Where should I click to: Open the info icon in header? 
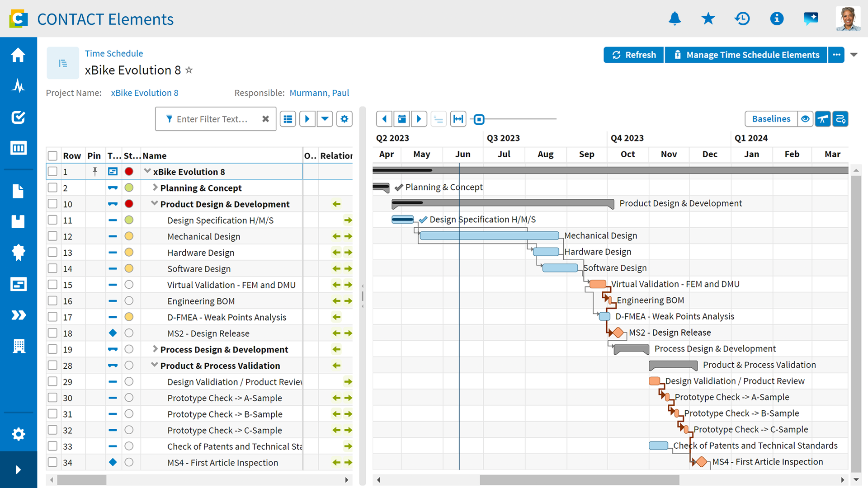click(x=777, y=19)
